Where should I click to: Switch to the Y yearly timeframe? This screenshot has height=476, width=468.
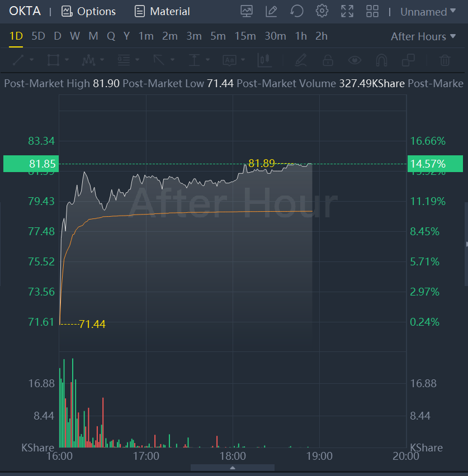127,36
